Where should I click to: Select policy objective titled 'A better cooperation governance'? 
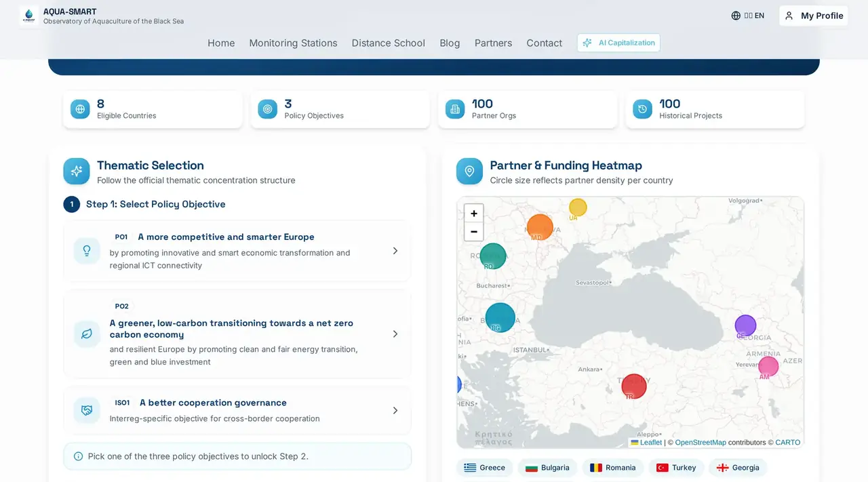click(237, 410)
